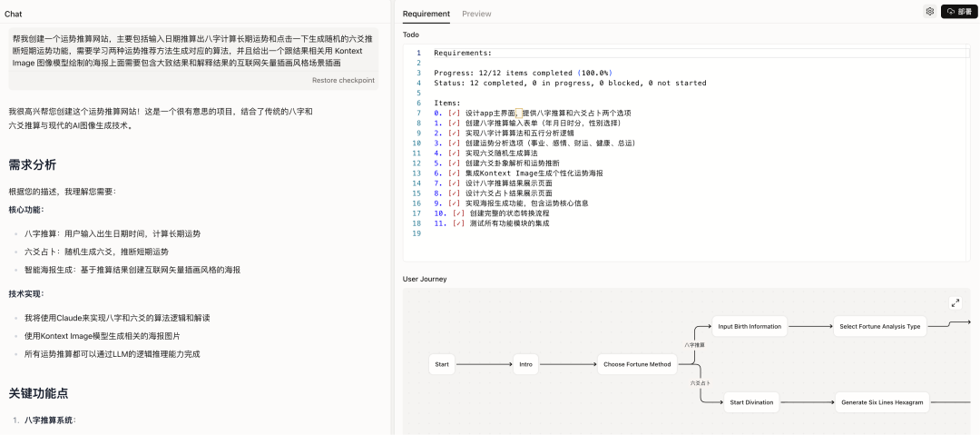This screenshot has width=980, height=435.
Task: Click numbered item 八字推算系统 in chat
Action: 50,420
